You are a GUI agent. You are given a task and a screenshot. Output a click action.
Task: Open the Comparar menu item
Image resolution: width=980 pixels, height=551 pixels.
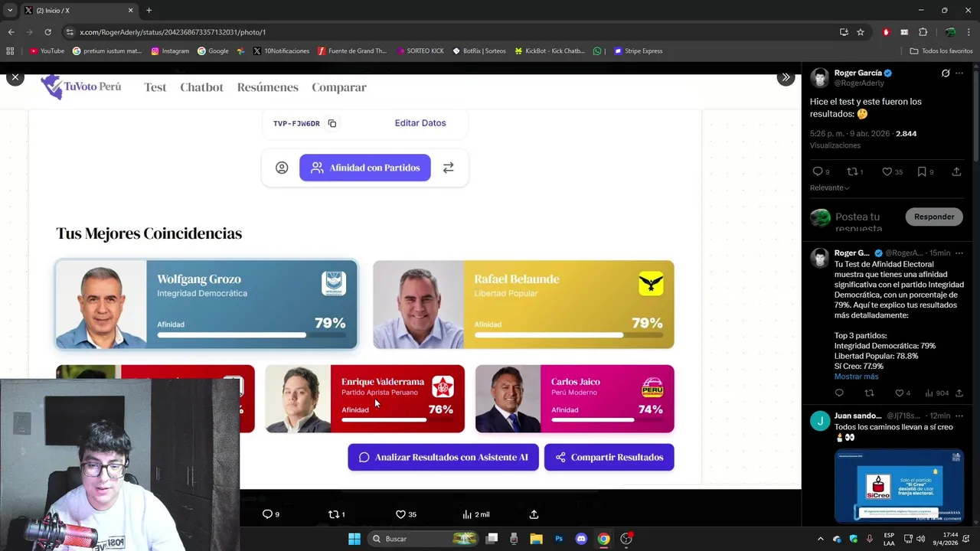(x=339, y=87)
